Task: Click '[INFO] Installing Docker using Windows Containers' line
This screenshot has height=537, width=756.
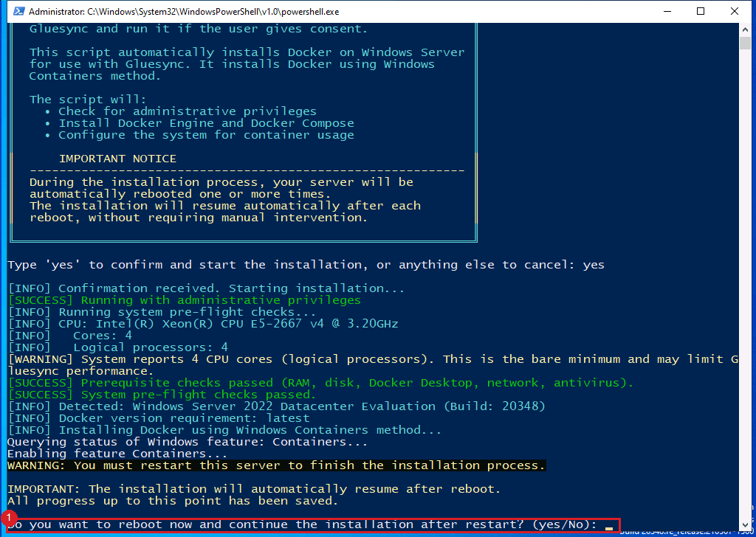Action: [x=224, y=430]
